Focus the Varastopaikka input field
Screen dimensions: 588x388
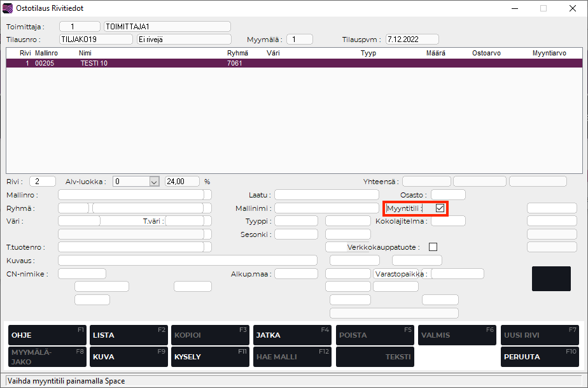coord(457,274)
